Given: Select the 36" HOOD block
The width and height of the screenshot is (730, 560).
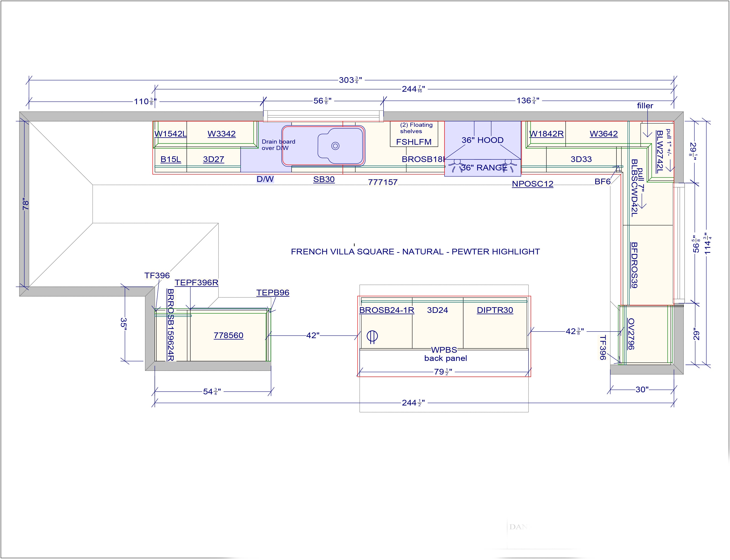Looking at the screenshot, I should pos(483,140).
